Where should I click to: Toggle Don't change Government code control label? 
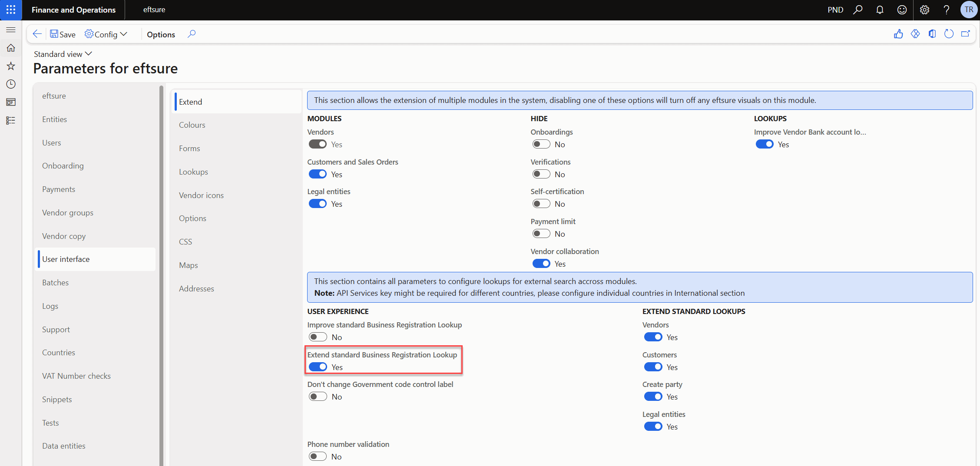[x=318, y=397]
